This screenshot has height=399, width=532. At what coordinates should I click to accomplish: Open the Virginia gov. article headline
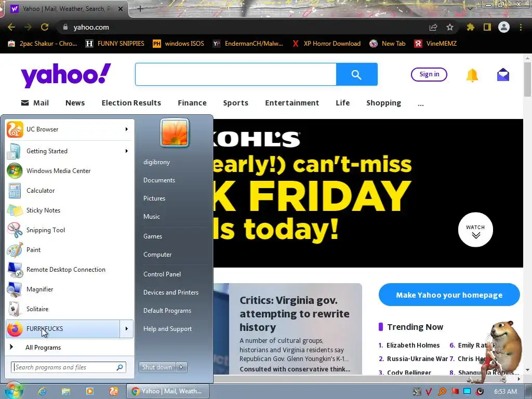coord(295,314)
